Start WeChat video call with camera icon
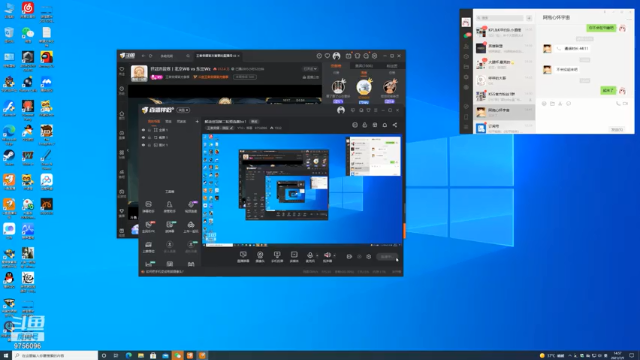 coord(626,104)
